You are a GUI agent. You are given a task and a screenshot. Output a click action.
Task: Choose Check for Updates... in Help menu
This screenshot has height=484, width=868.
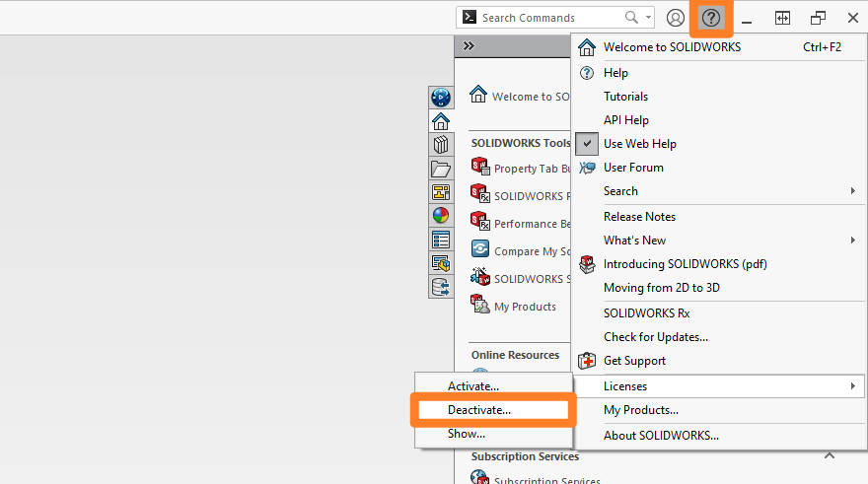(656, 337)
